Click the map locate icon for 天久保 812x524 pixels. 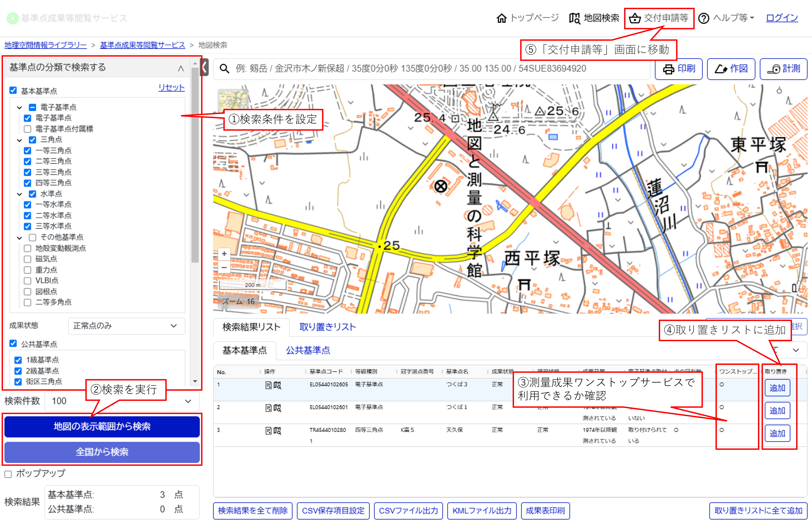278,430
